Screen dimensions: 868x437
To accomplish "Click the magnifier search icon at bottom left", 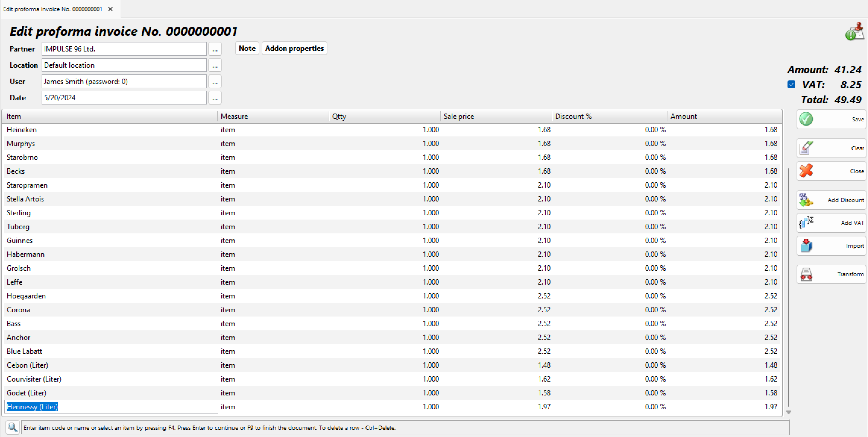I will pyautogui.click(x=13, y=427).
